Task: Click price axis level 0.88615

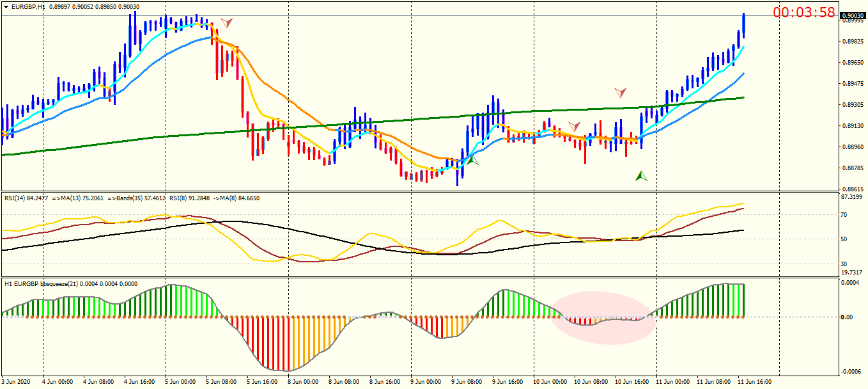Action: tap(853, 189)
